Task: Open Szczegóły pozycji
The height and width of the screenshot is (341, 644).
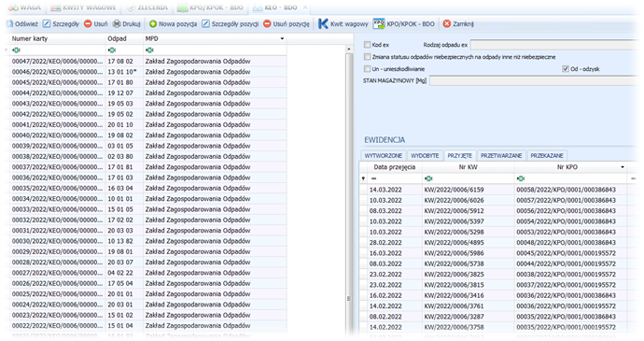Action: (230, 24)
